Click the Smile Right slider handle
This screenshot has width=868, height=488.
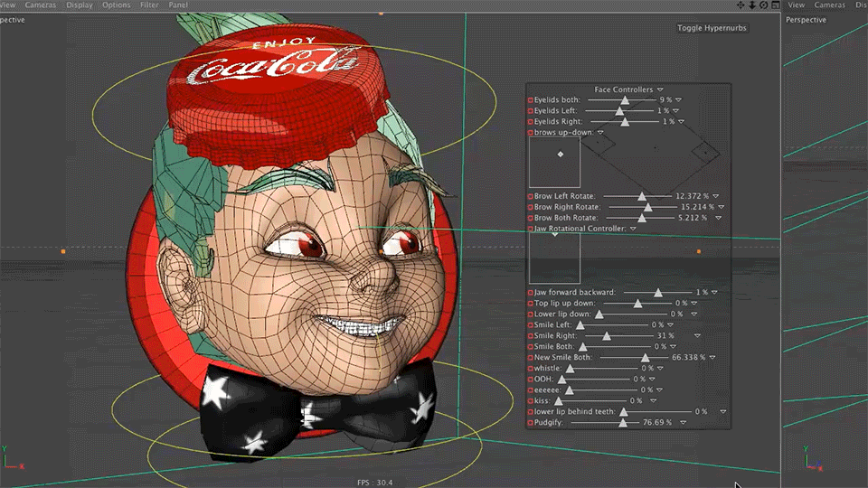(607, 336)
